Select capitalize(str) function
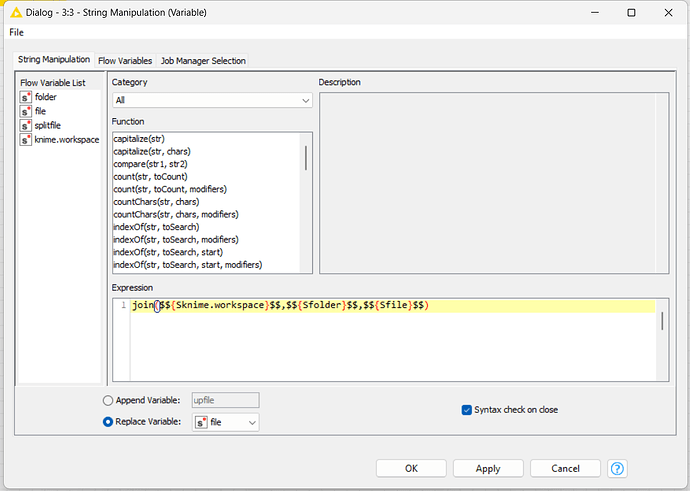Image resolution: width=690 pixels, height=491 pixels. (139, 139)
